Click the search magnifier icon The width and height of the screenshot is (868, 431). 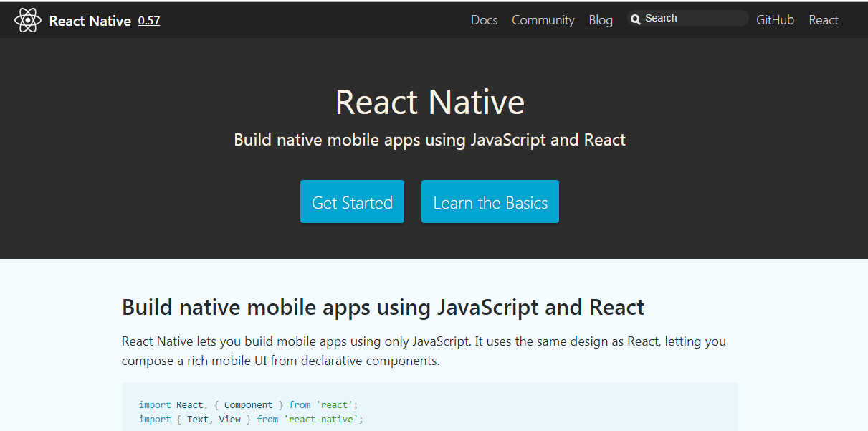tap(635, 19)
